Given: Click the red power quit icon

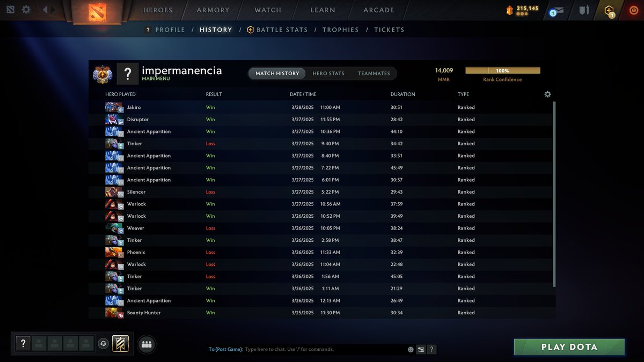Looking at the screenshot, I should point(633,10).
